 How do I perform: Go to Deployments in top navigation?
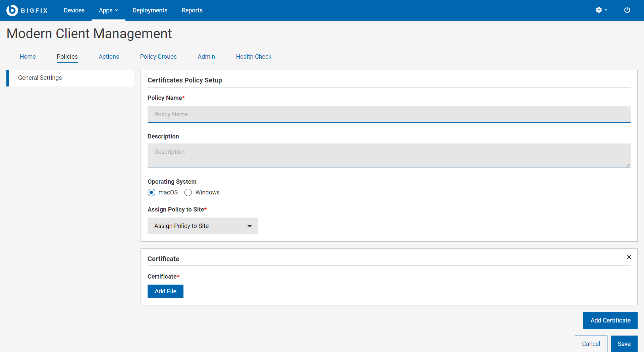coord(150,10)
